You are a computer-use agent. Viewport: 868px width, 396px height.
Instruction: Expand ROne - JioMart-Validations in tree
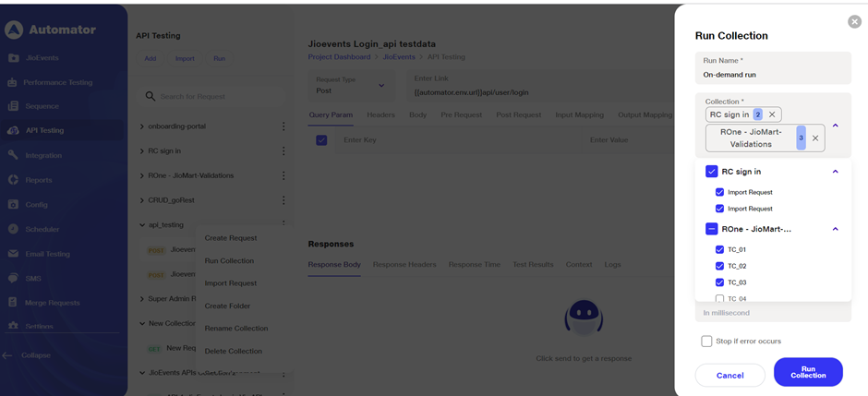click(x=142, y=175)
